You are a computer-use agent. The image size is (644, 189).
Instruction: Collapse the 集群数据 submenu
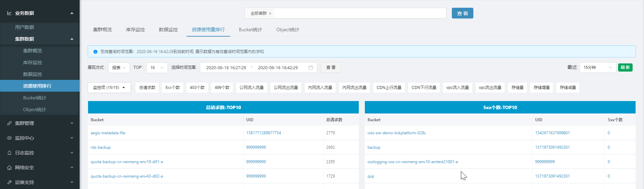click(x=72, y=39)
